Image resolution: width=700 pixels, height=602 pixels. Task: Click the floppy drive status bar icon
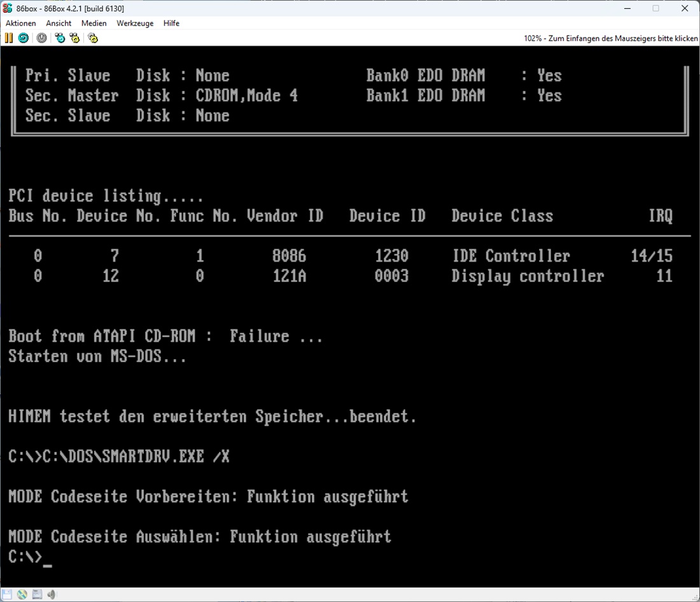pos(8,594)
